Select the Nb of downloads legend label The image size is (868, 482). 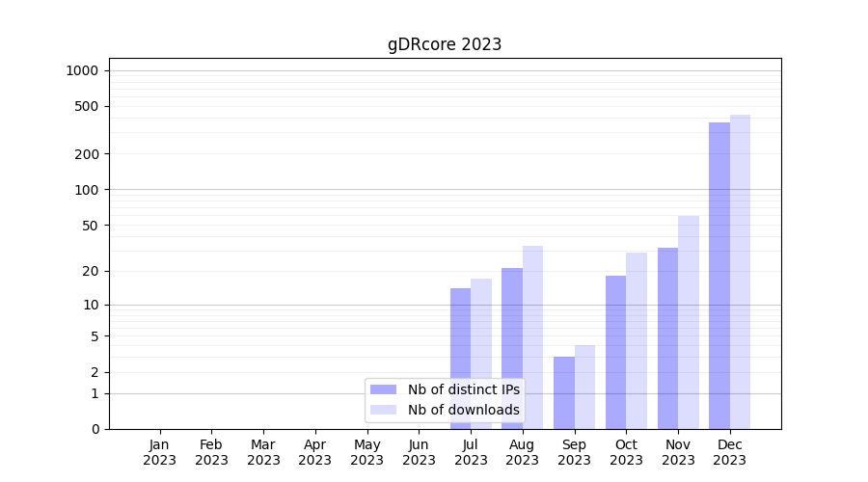click(463, 410)
